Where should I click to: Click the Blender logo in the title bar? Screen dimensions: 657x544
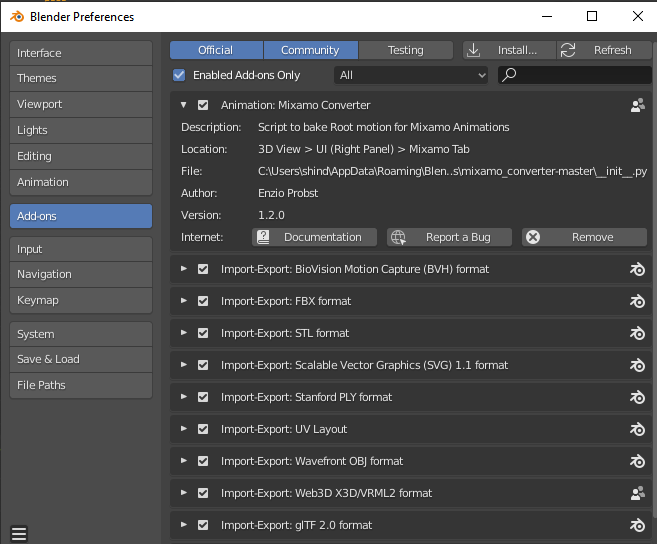[x=17, y=16]
